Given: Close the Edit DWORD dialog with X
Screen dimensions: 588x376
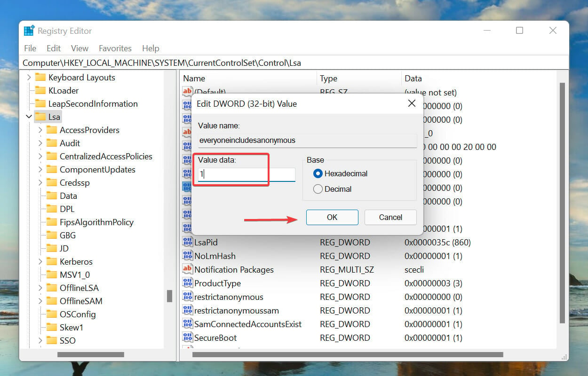Looking at the screenshot, I should [x=412, y=103].
